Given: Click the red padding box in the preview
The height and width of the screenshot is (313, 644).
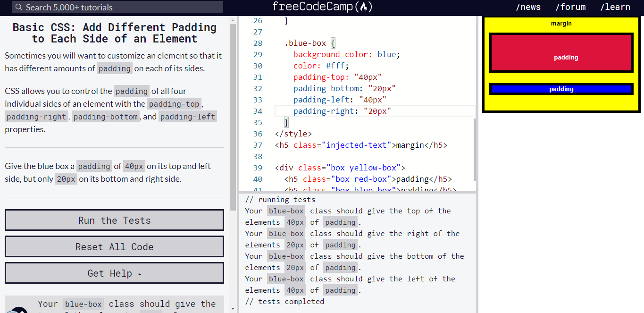Looking at the screenshot, I should click(561, 52).
